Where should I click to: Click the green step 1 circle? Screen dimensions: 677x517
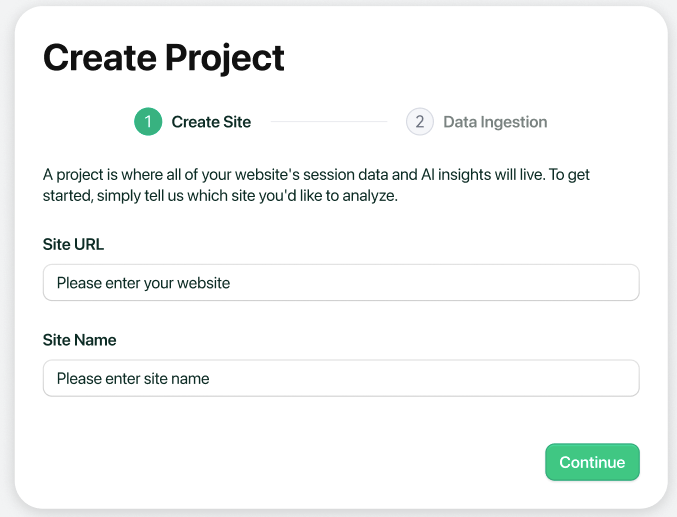click(148, 122)
